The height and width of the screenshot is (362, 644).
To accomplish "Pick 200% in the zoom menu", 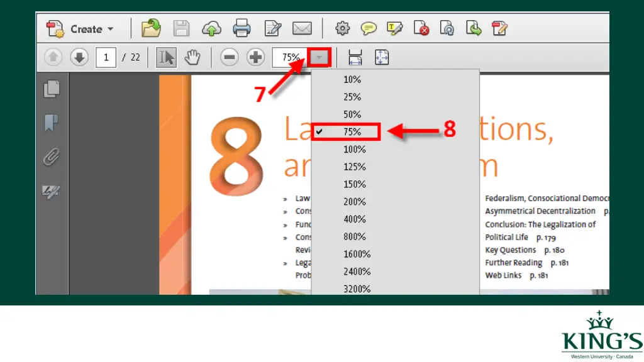I will pos(354,202).
